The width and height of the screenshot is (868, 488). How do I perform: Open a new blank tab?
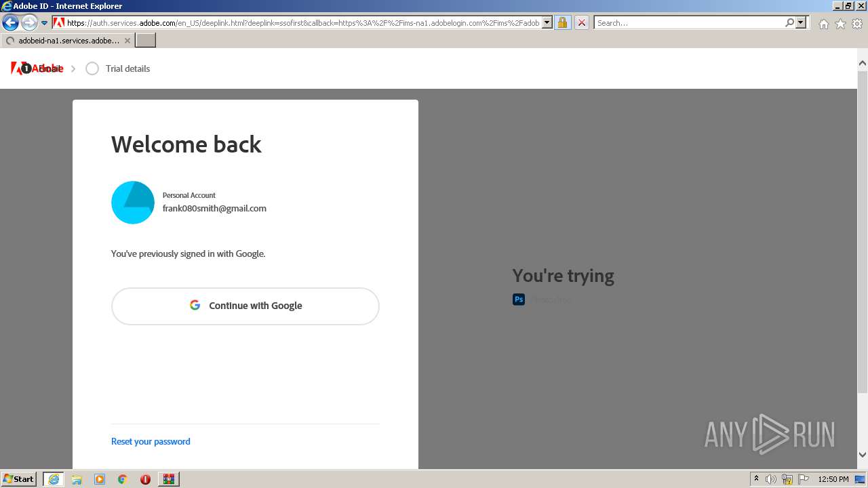146,41
